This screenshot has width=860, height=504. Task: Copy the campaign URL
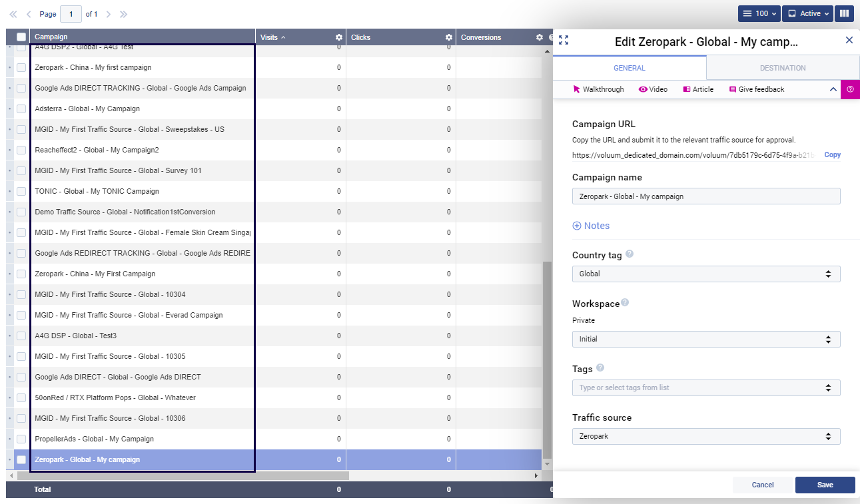tap(832, 154)
